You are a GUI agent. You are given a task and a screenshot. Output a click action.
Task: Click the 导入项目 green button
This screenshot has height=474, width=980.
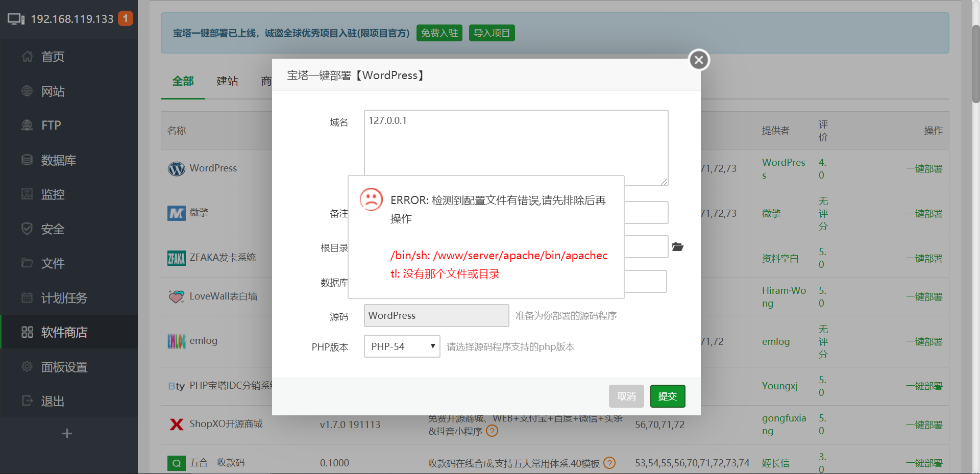pyautogui.click(x=492, y=33)
